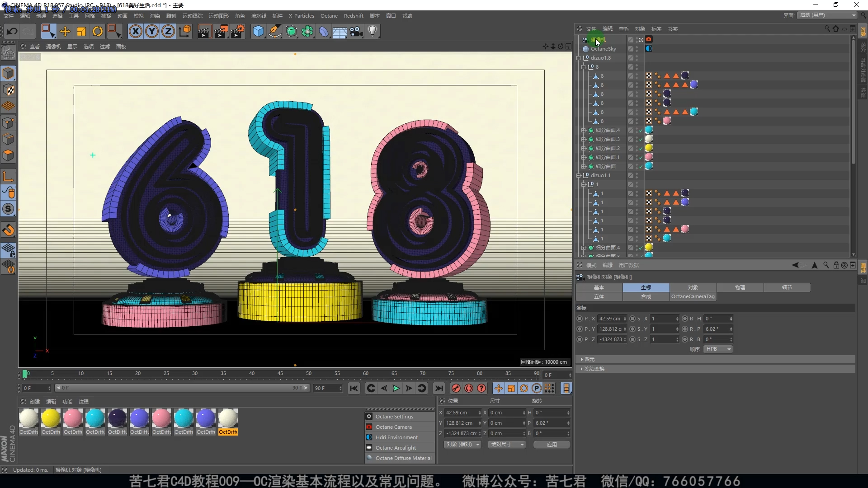
Task: Click the Autokeying icon
Action: pyautogui.click(x=469, y=388)
